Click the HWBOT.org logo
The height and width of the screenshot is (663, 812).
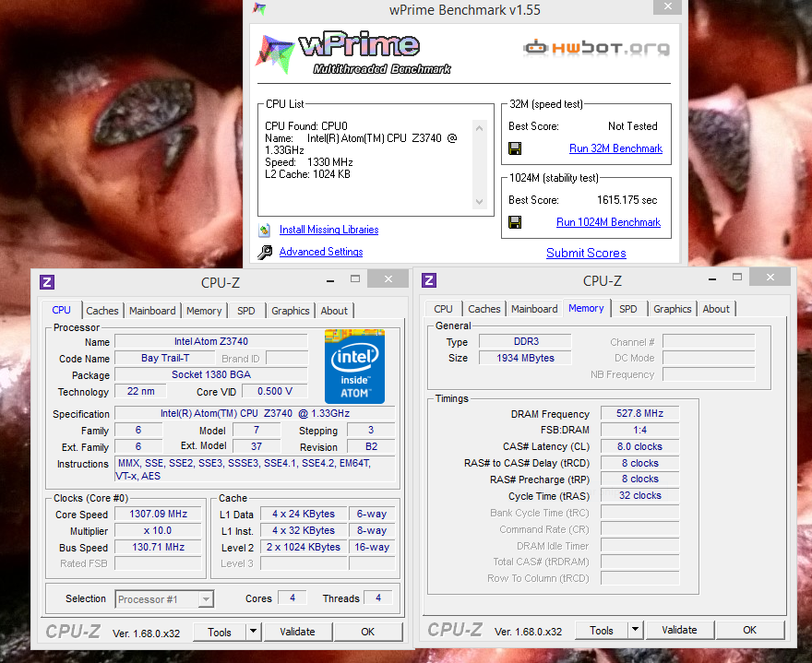[x=596, y=48]
